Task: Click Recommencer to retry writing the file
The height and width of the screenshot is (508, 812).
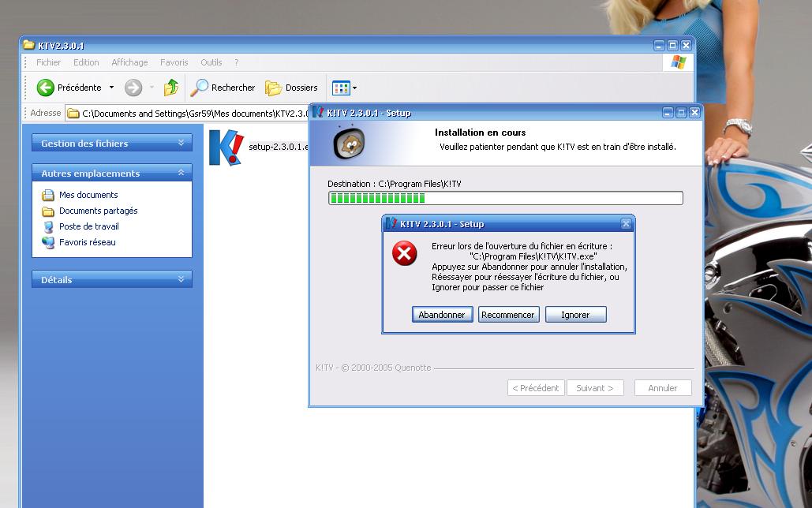Action: [508, 315]
